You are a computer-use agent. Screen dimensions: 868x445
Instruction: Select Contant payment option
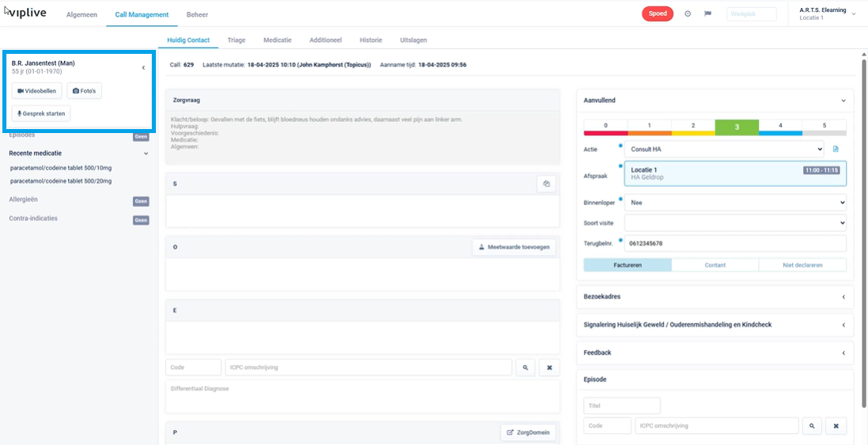[x=714, y=265]
